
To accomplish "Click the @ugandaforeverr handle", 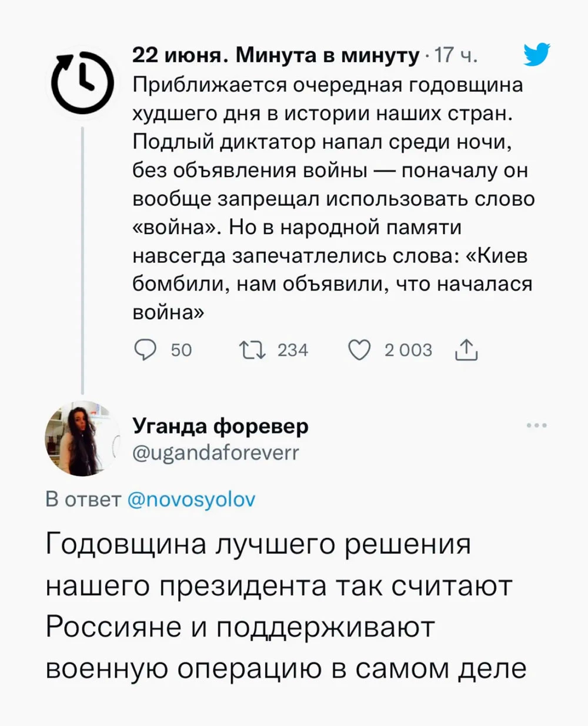I will [x=216, y=452].
